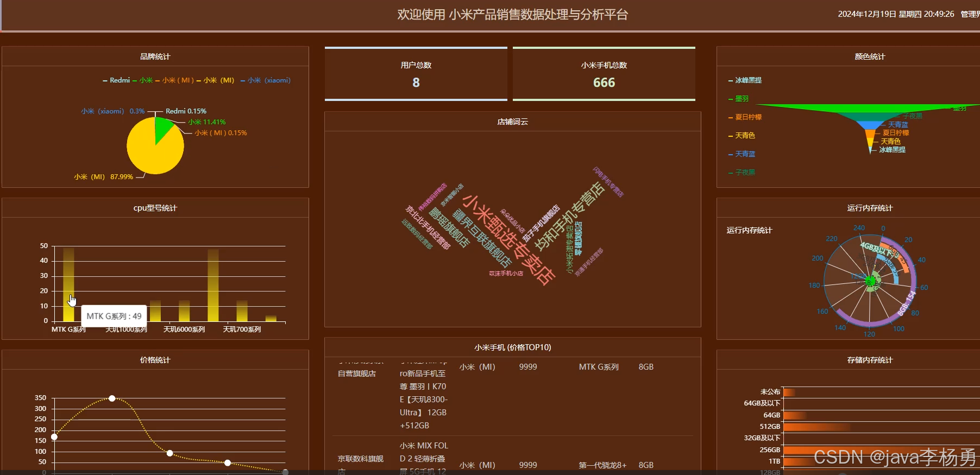
Task: Click 苡沫手机小店 in the word cloud
Action: [506, 274]
